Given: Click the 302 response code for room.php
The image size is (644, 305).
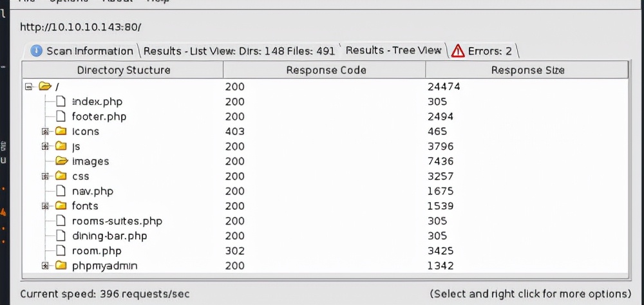Looking at the screenshot, I should point(234,251).
